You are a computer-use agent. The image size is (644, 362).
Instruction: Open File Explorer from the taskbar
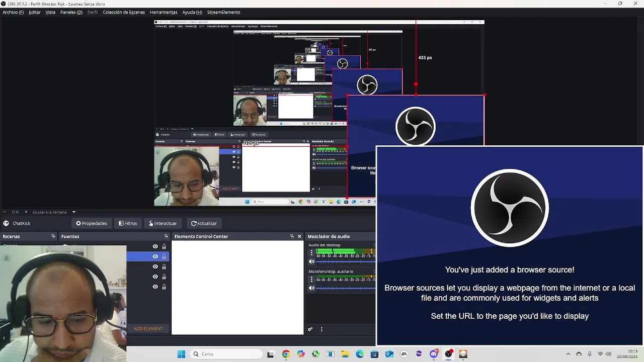point(345,354)
